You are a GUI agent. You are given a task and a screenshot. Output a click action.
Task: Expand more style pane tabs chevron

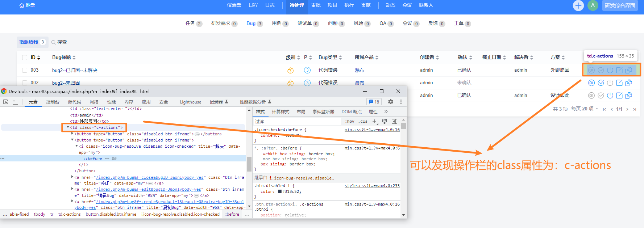386,112
